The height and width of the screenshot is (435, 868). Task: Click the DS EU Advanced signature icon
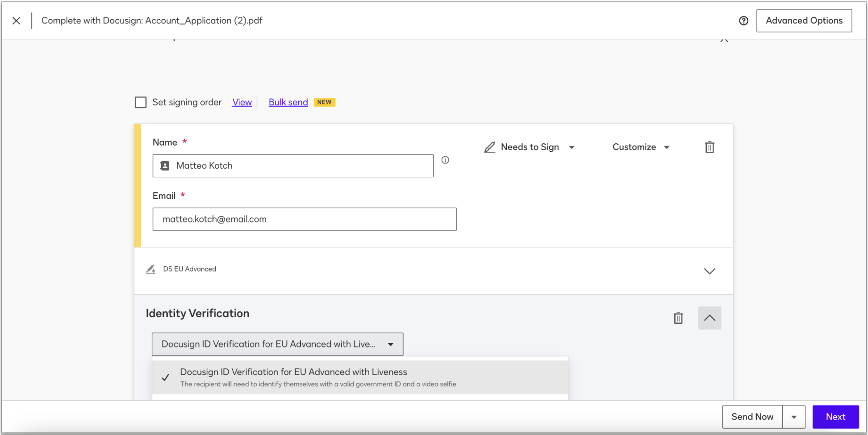[151, 269]
